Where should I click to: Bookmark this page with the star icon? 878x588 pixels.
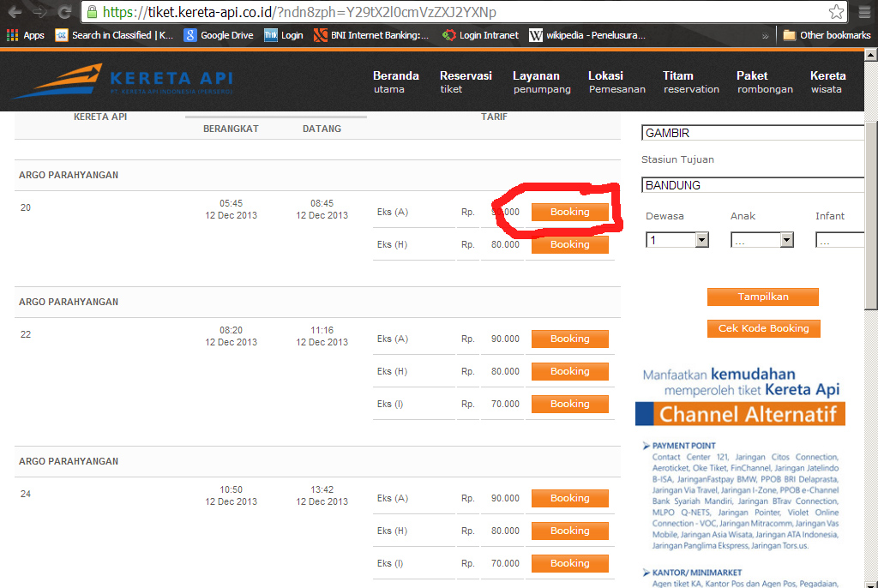(837, 12)
